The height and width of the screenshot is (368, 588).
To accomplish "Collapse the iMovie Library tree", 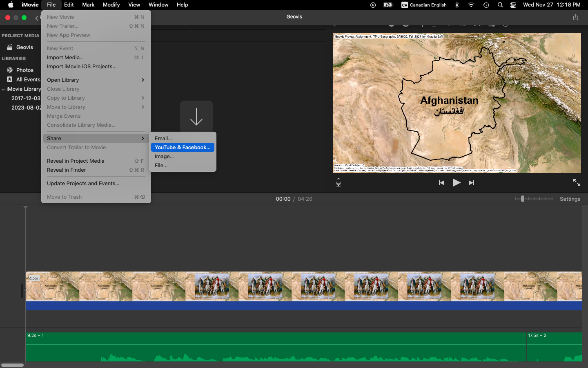I will tap(3, 89).
